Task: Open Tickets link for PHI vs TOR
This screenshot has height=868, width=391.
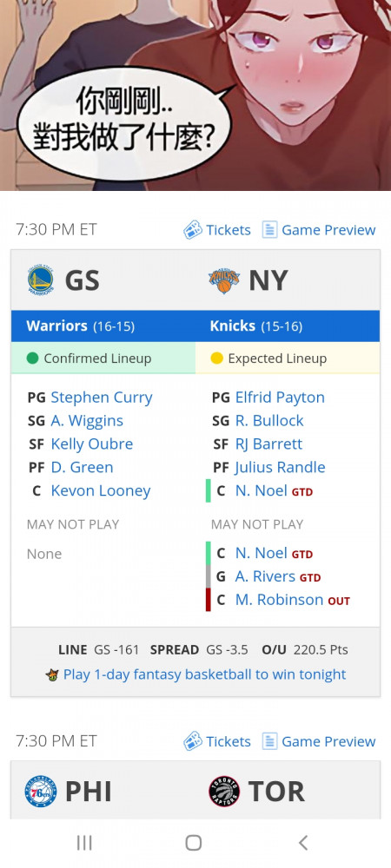Action: tap(217, 741)
